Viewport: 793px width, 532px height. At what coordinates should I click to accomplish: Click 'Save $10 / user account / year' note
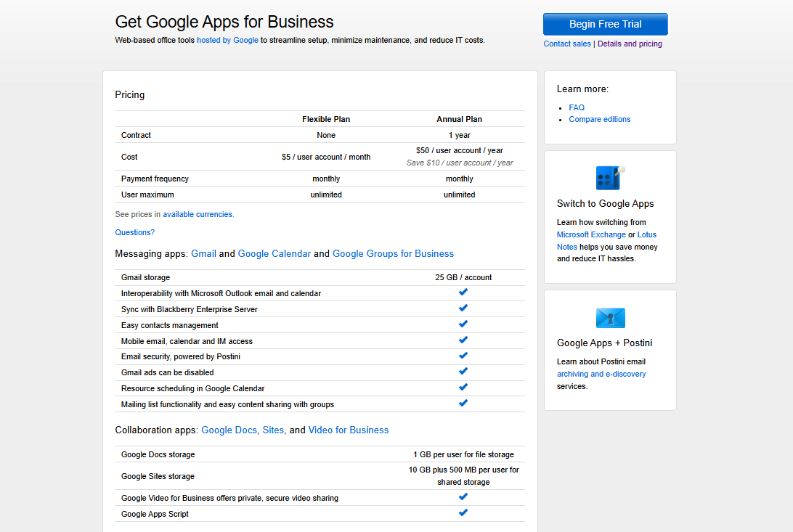459,163
